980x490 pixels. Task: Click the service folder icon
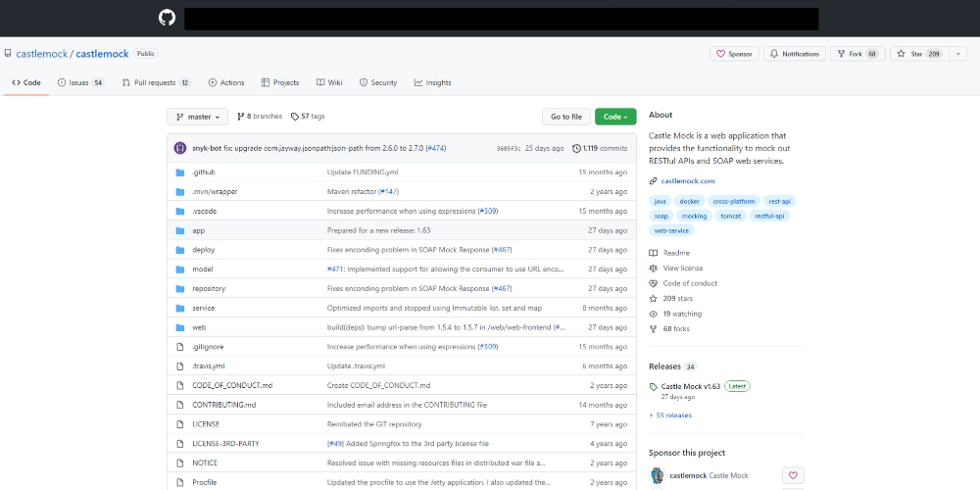point(180,308)
